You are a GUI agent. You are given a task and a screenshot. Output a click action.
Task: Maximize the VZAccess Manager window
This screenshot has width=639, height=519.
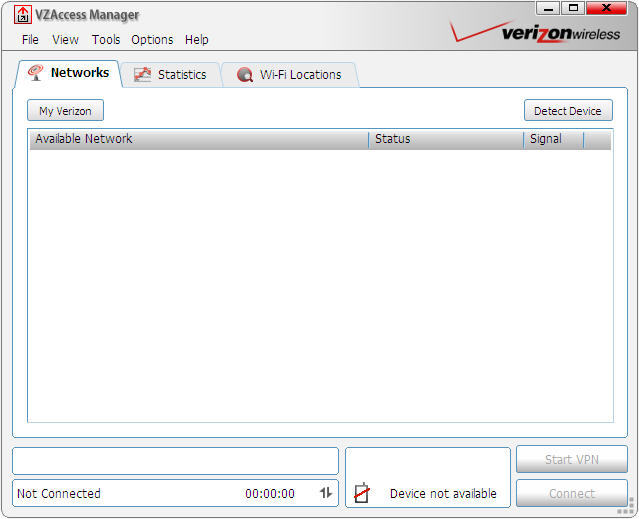pyautogui.click(x=573, y=8)
